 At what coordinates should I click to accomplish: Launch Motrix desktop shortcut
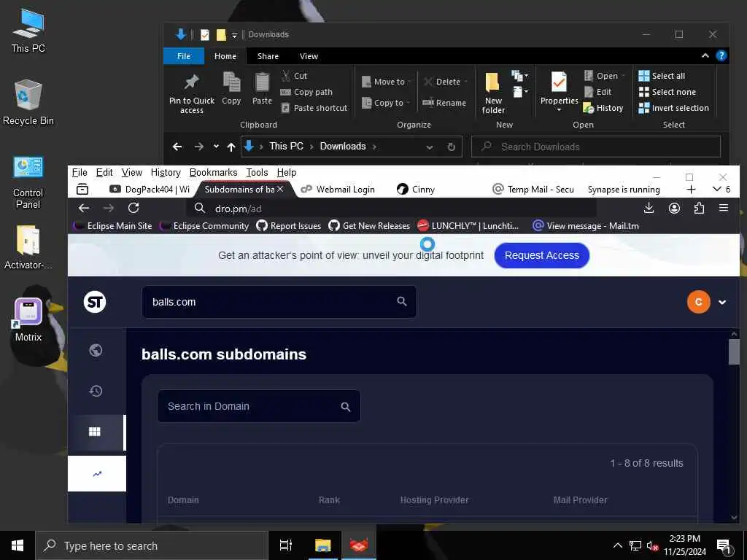(x=28, y=320)
